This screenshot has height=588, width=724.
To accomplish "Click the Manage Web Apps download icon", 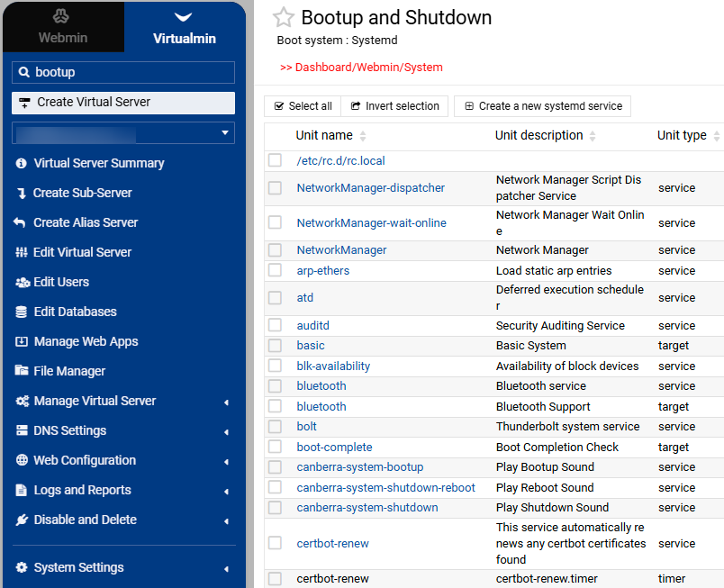I will pyautogui.click(x=22, y=341).
